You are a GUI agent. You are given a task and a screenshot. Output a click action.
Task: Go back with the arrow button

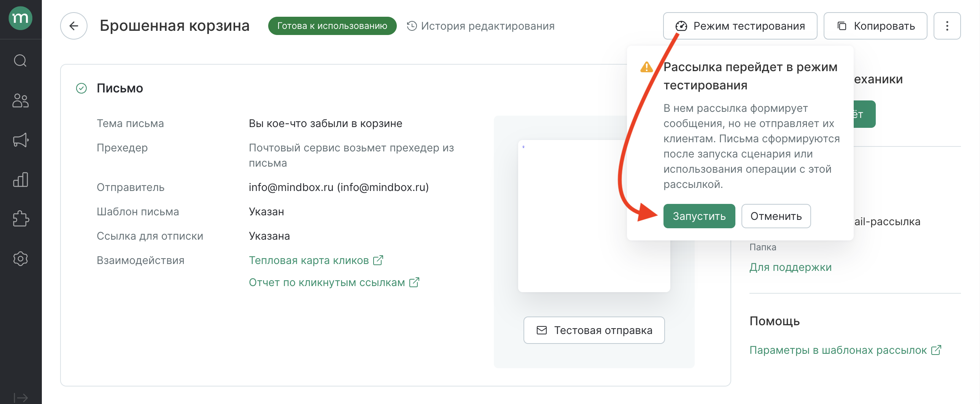pos(74,26)
